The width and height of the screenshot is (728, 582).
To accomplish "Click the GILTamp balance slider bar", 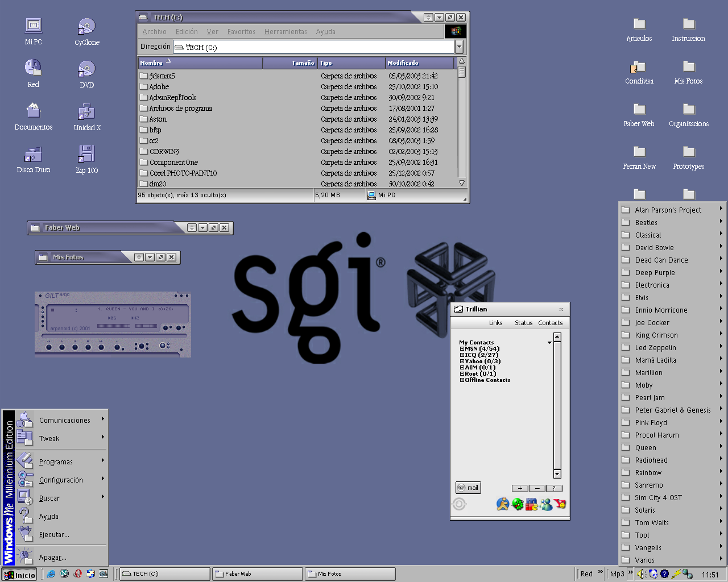I will pyautogui.click(x=146, y=326).
